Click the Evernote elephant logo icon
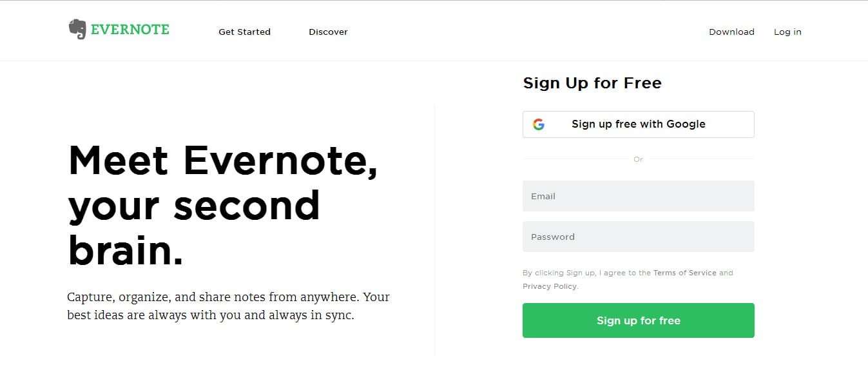Image resolution: width=868 pixels, height=392 pixels. (77, 30)
